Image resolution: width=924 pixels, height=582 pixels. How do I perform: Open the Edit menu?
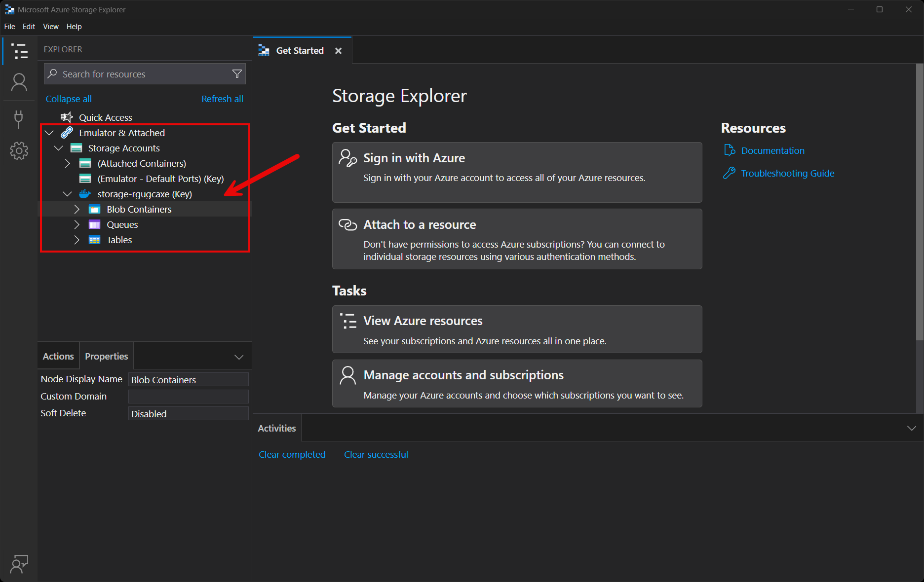pyautogui.click(x=29, y=26)
